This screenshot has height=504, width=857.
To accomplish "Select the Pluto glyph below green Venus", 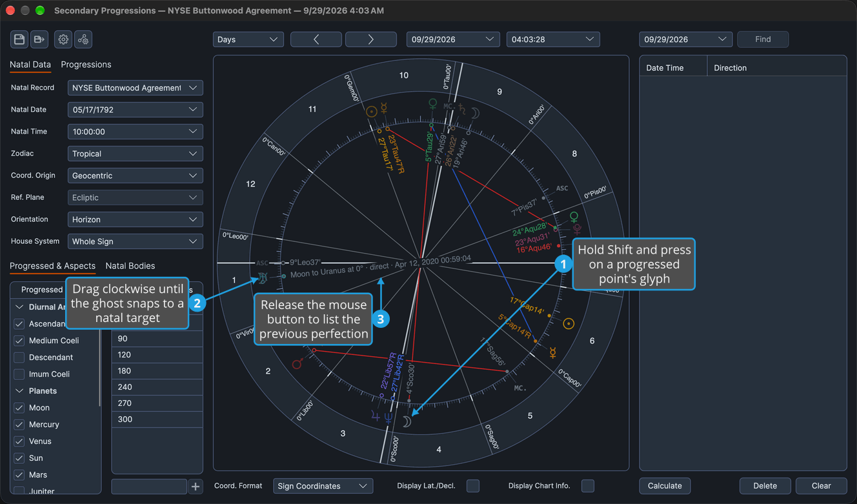I will click(x=577, y=229).
